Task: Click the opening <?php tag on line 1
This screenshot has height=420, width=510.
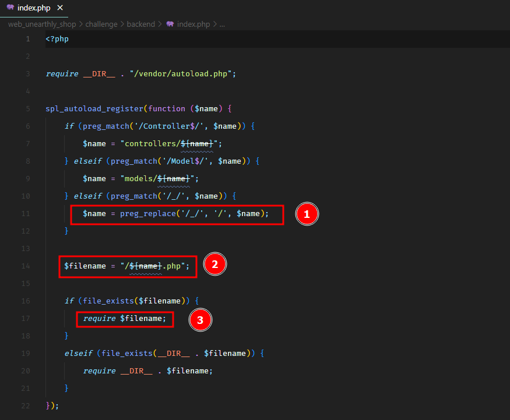Action: click(x=57, y=39)
